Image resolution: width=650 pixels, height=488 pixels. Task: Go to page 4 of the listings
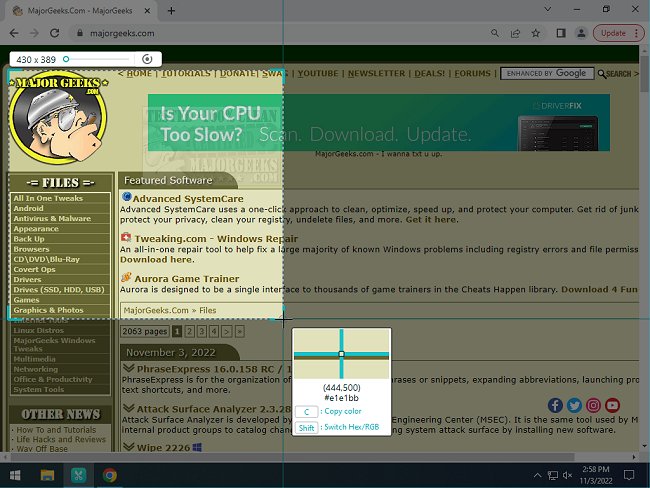click(214, 331)
